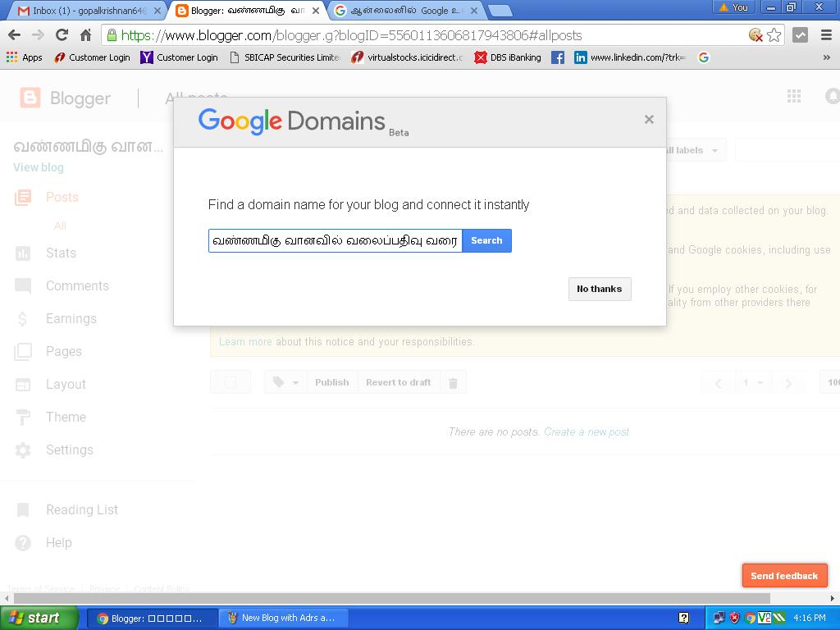Open Comments in the sidebar

[77, 286]
